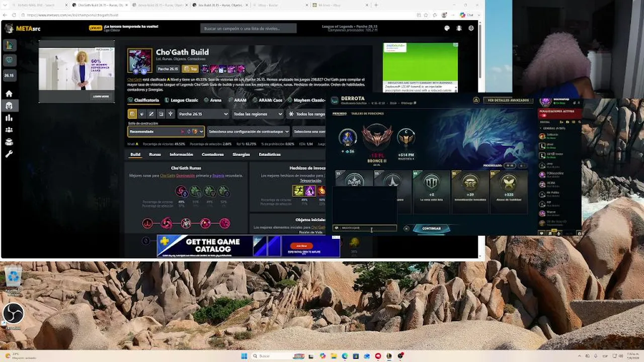Image resolution: width=644 pixels, height=362 pixels.
Task: Open the wrench tools icon in sidebar
Action: (9, 154)
